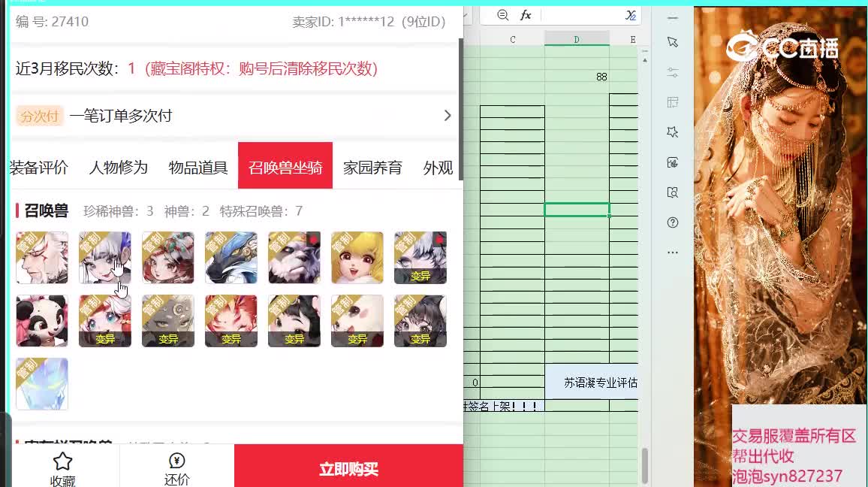Open the find-in-document icon in sidebar
Image resolution: width=868 pixels, height=487 pixels.
(x=673, y=192)
